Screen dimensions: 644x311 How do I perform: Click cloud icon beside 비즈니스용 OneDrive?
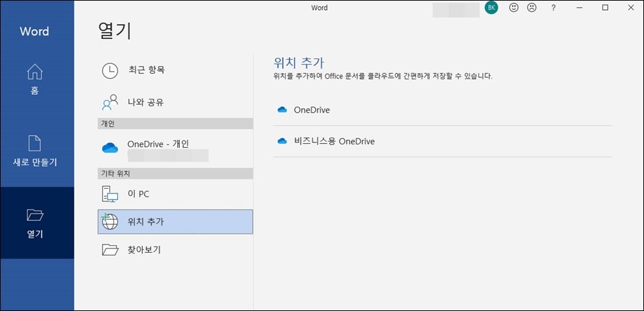coord(282,142)
